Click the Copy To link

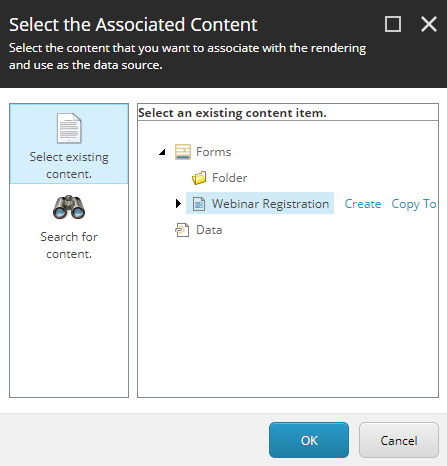point(414,204)
